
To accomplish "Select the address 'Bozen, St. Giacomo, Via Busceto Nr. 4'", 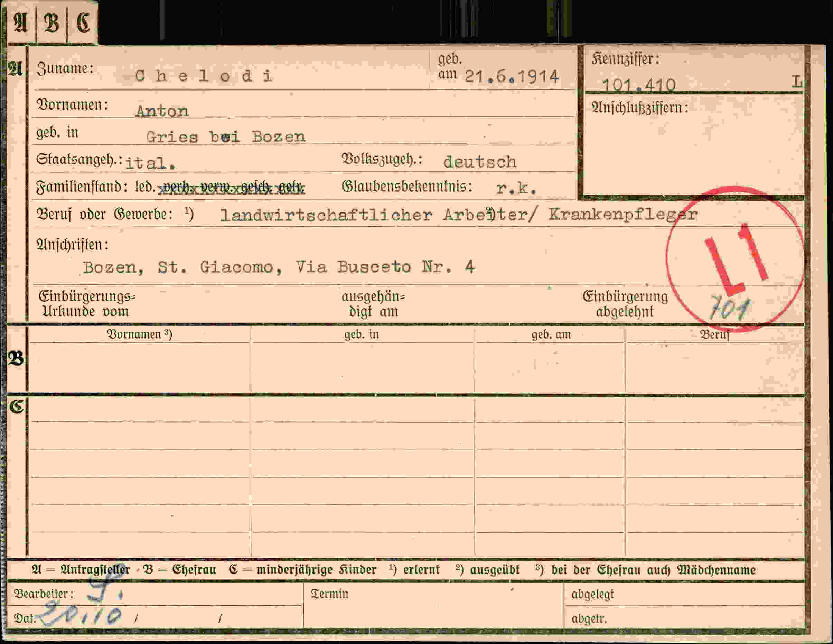I will [x=279, y=267].
